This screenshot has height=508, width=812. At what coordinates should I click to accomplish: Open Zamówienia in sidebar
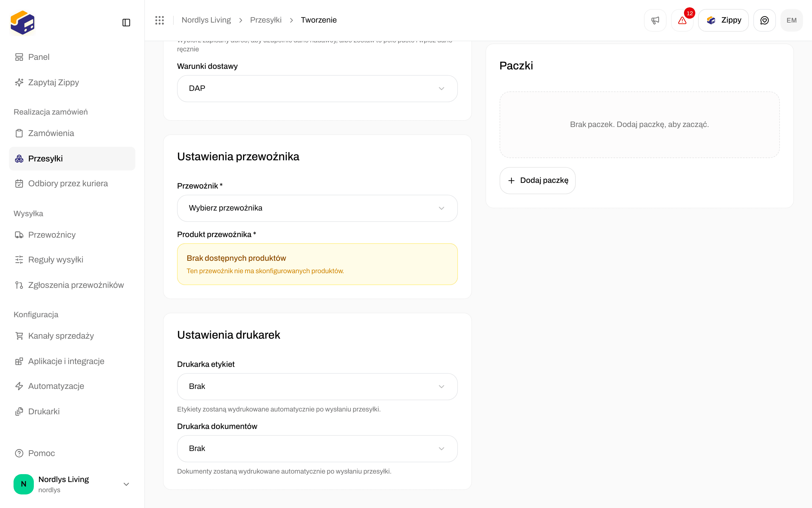pyautogui.click(x=72, y=133)
